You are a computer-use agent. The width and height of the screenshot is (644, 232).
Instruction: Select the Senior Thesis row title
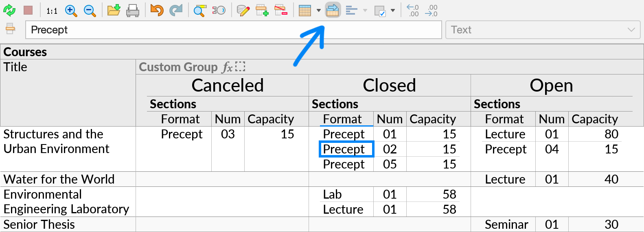tap(39, 224)
